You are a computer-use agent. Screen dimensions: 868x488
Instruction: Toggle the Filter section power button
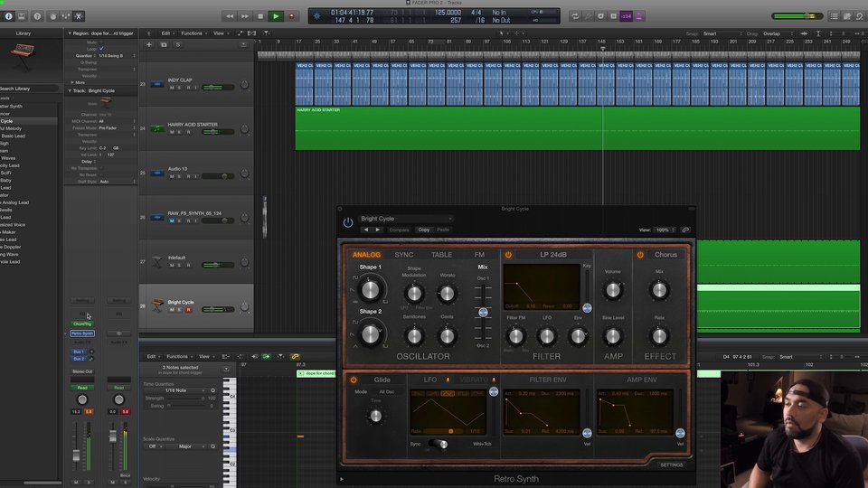point(508,255)
